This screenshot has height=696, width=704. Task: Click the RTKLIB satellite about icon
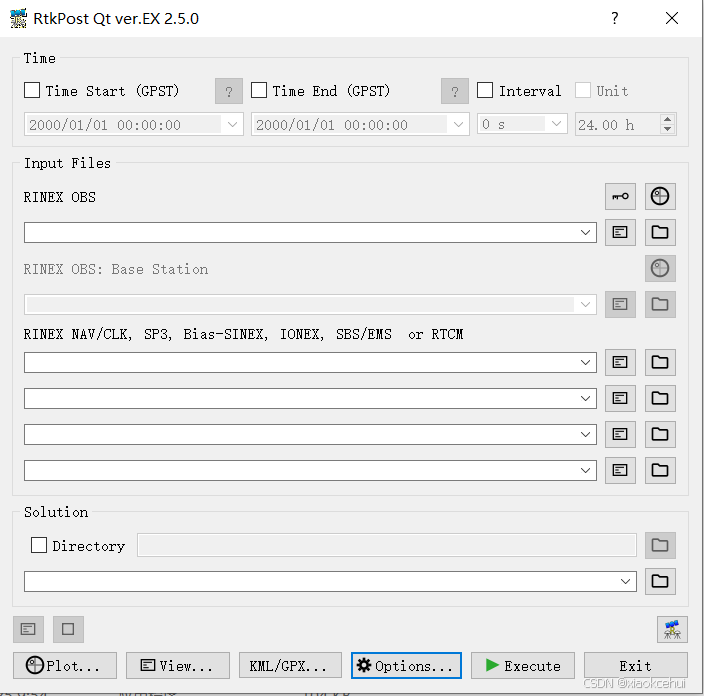(x=672, y=629)
